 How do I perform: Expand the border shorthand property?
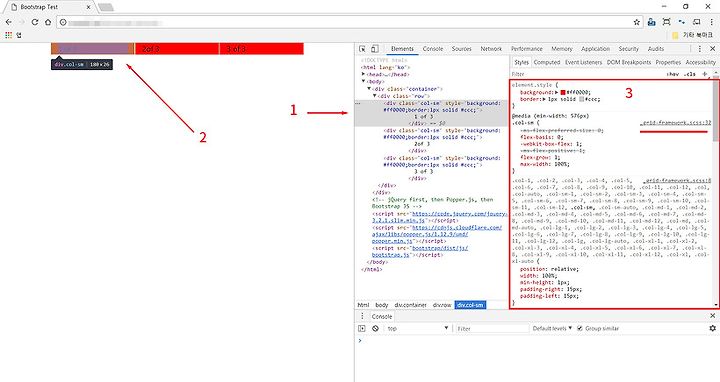coord(545,99)
